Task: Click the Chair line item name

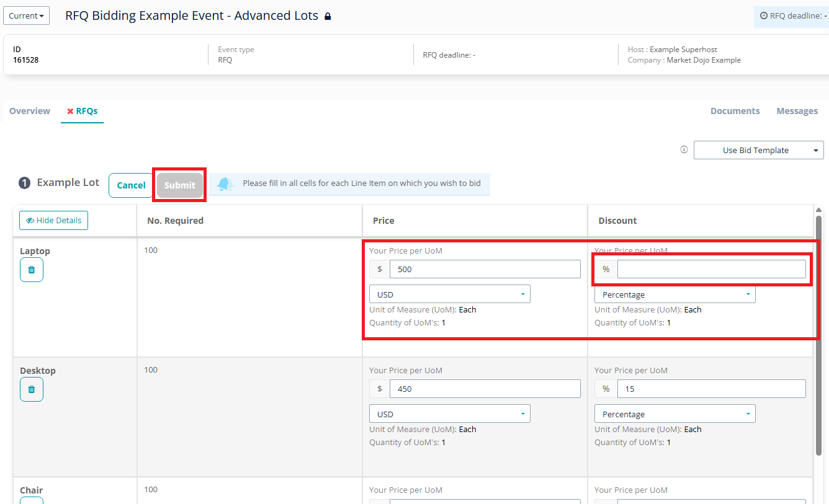Action: [x=32, y=490]
